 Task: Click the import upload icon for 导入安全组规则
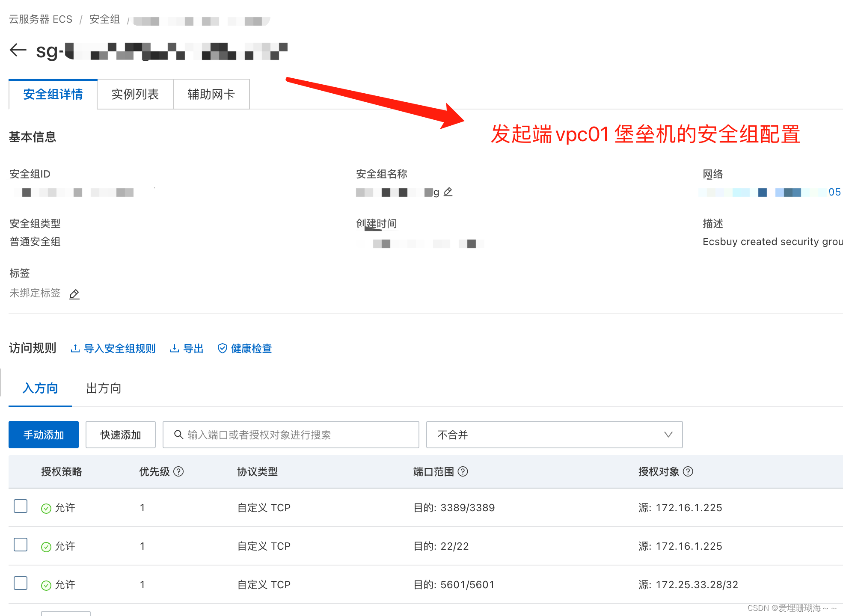(x=75, y=348)
